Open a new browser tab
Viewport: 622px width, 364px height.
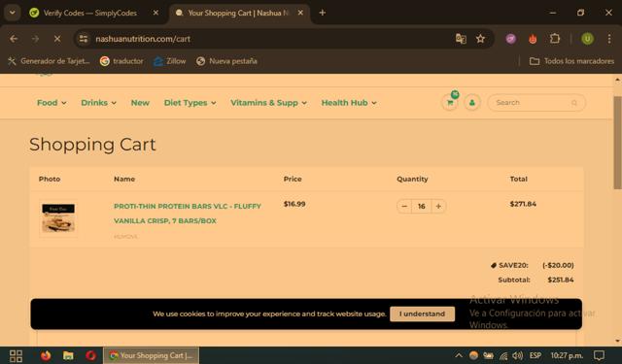[x=322, y=13]
